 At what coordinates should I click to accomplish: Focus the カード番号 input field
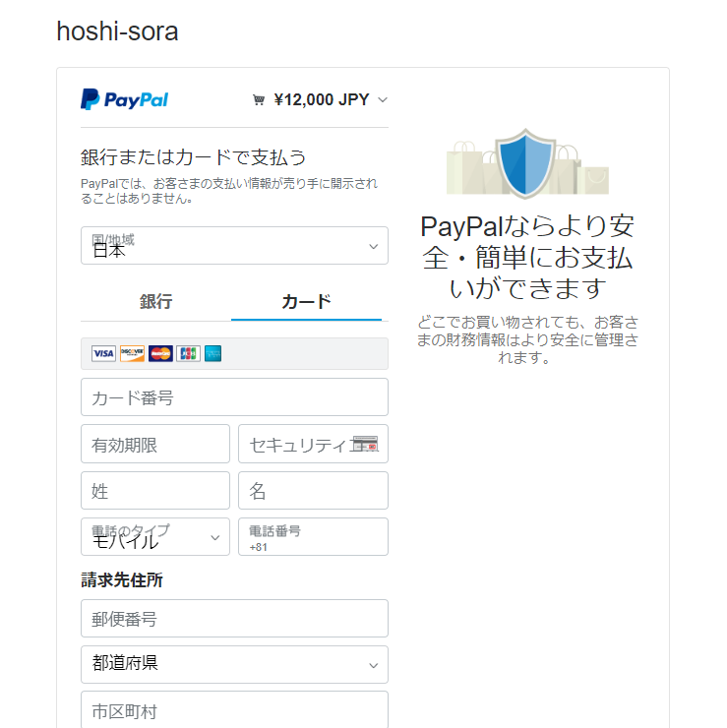pos(234,397)
